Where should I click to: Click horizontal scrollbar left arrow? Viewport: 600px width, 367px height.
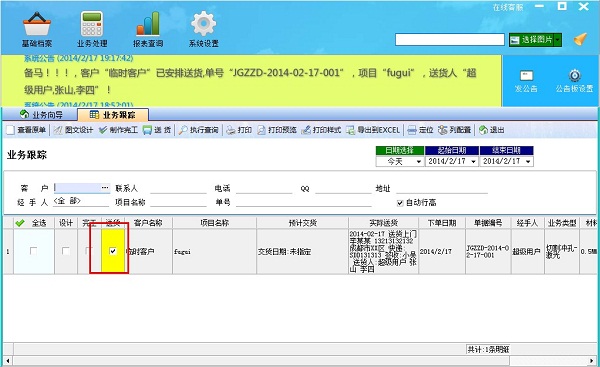7,361
